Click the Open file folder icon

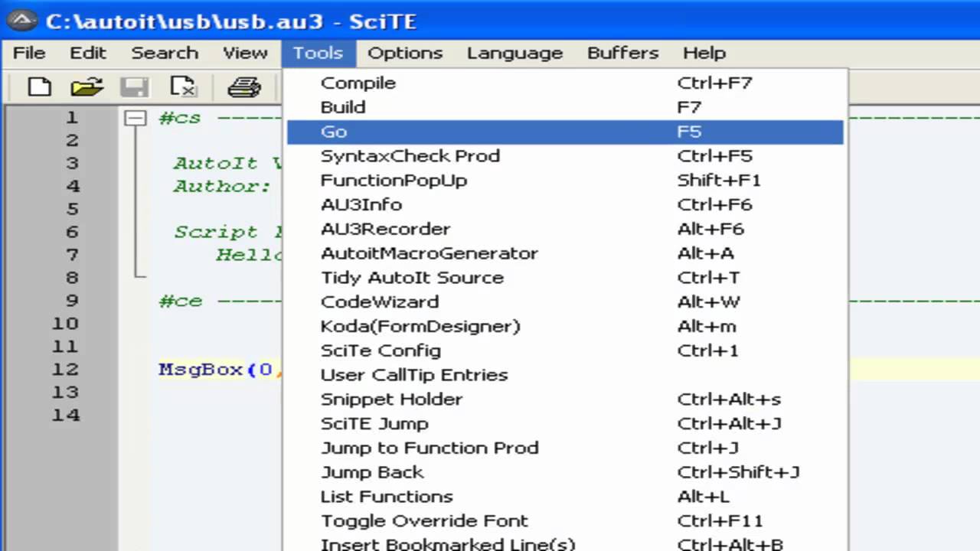click(87, 86)
